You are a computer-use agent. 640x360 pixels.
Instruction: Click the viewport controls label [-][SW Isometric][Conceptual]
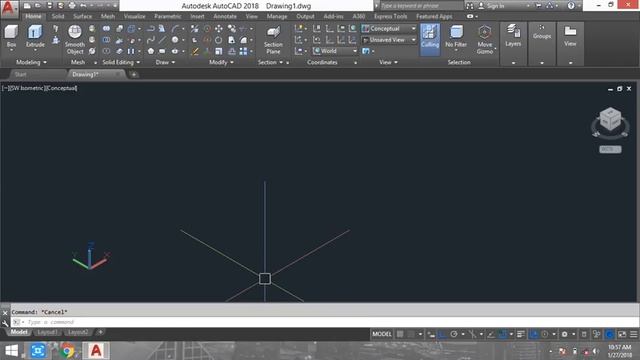pyautogui.click(x=39, y=88)
